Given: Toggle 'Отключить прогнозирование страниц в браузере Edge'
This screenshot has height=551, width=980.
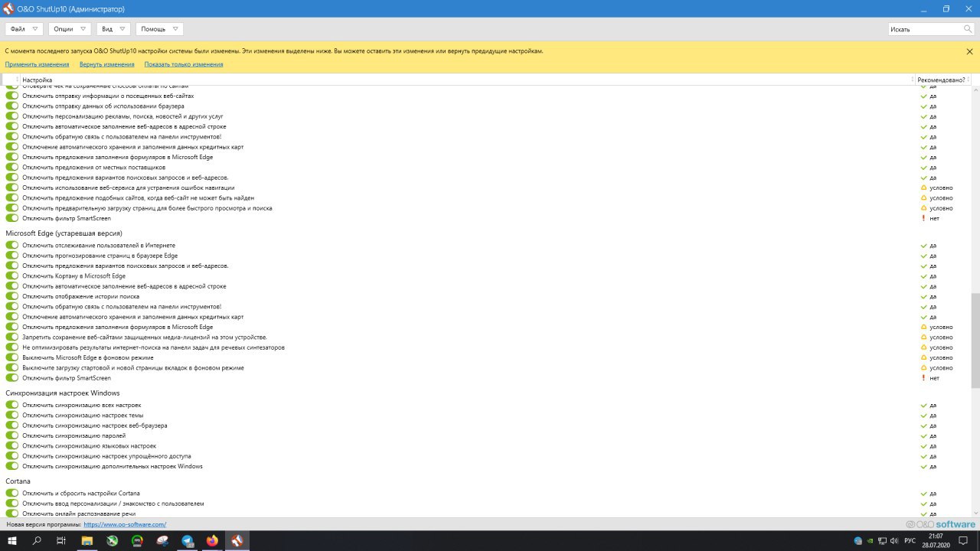Looking at the screenshot, I should pyautogui.click(x=11, y=256).
